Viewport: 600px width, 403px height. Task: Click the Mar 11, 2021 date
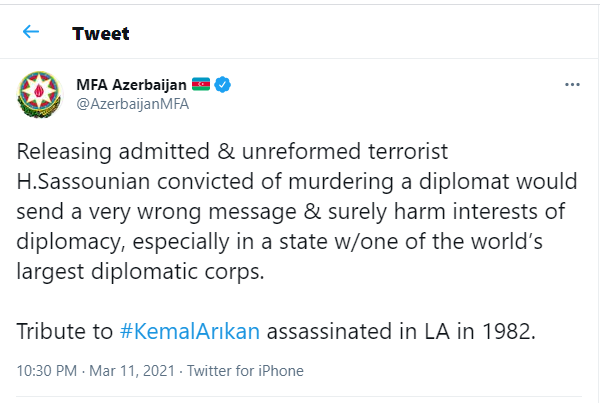click(132, 371)
